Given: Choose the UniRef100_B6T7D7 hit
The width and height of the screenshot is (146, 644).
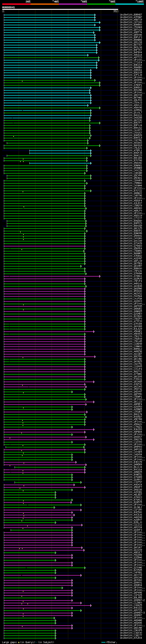Looking at the screenshot, I should click(131, 45).
